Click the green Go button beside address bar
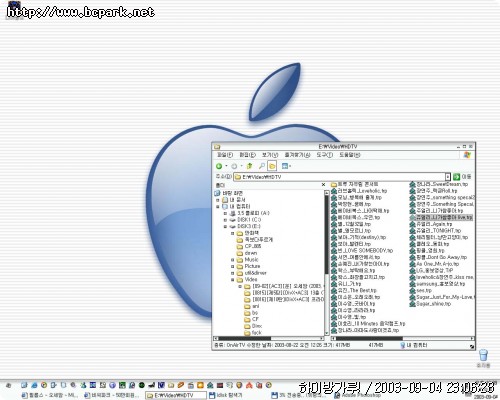The height and width of the screenshot is (400, 500). coord(456,177)
